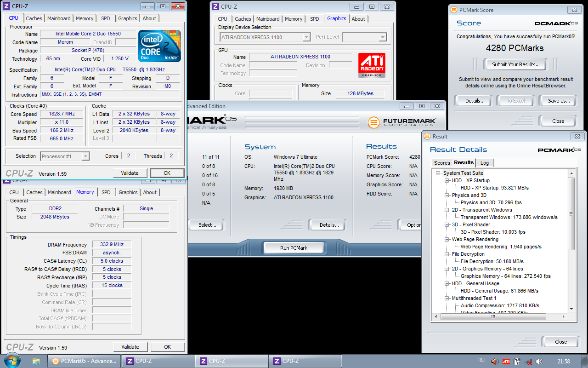Image resolution: width=588 pixels, height=368 pixels.
Task: Open the disconnected network tray icon
Action: tap(528, 362)
